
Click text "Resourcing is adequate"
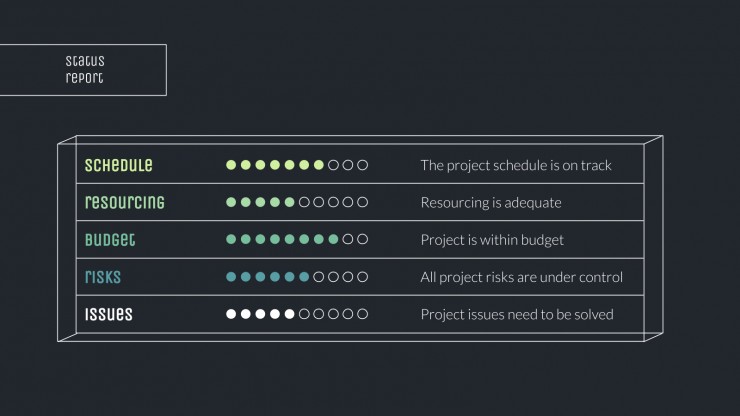click(491, 203)
